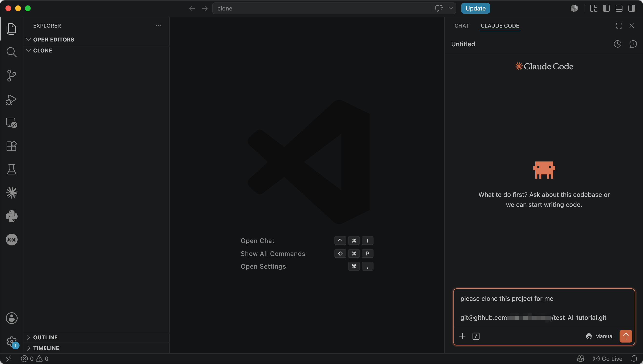Click the Show All Commands label
This screenshot has height=364, width=643.
273,254
